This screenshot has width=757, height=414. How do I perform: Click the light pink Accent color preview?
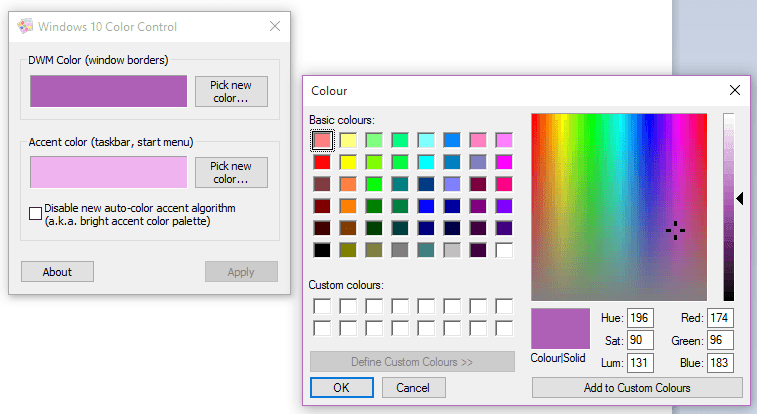tap(109, 172)
